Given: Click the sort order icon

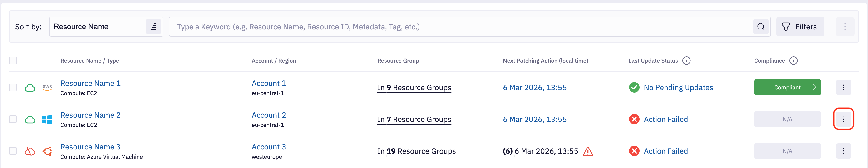Looking at the screenshot, I should 153,27.
